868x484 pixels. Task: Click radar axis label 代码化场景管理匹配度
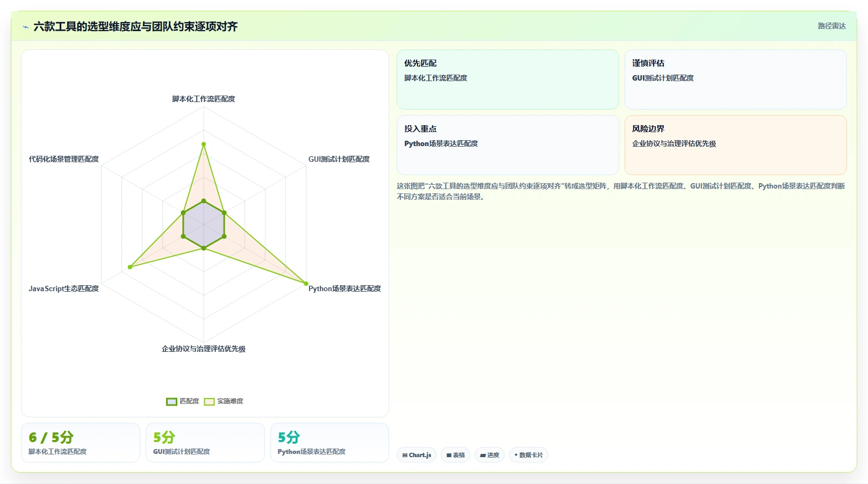tap(64, 159)
